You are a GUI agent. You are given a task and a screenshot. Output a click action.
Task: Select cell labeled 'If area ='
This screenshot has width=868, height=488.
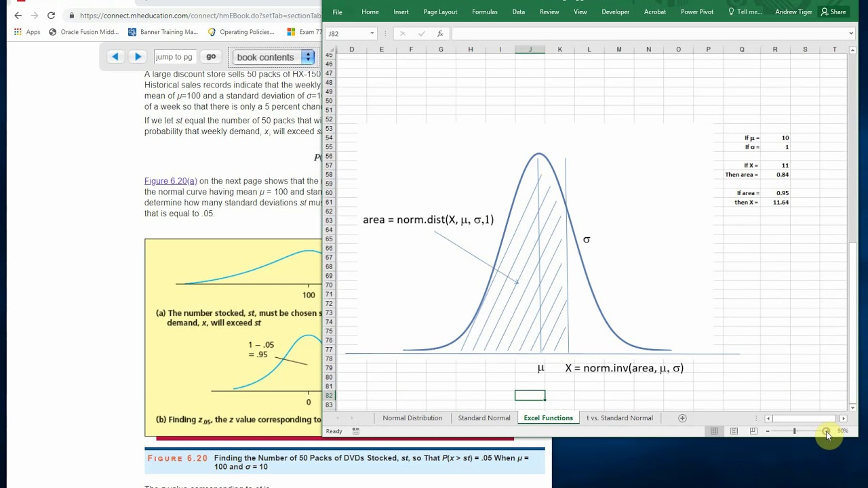coord(741,193)
